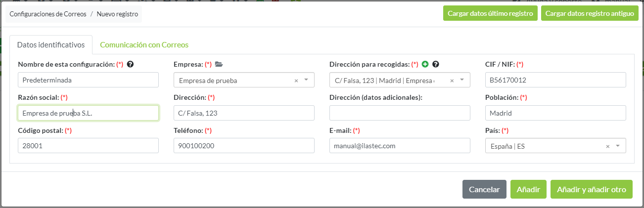Switch to Comunicación con Correos tab
This screenshot has height=208, width=644.
[x=144, y=44]
